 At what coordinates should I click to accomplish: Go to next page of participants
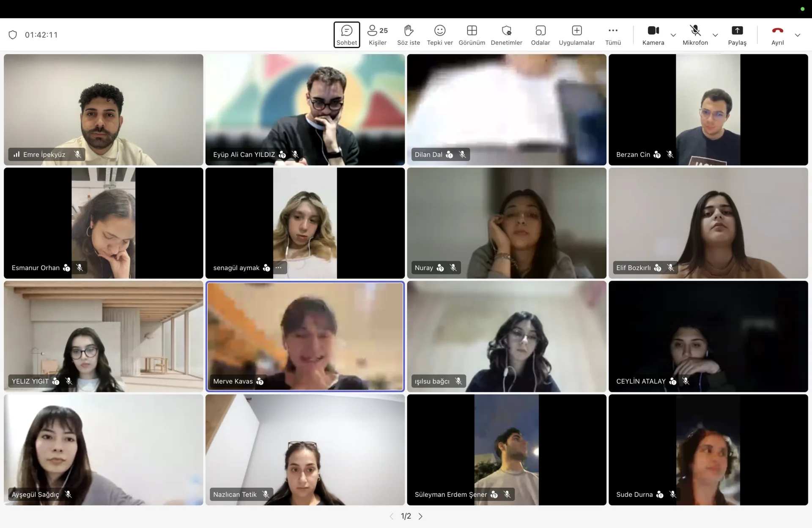(420, 516)
